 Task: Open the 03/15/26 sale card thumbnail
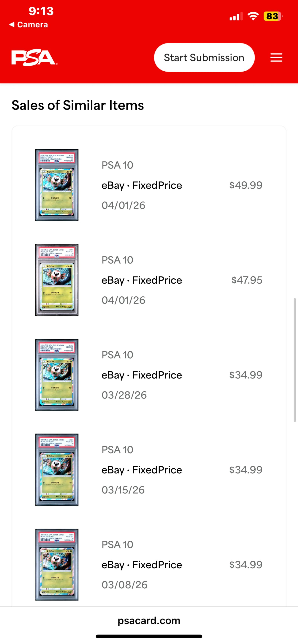point(57,470)
